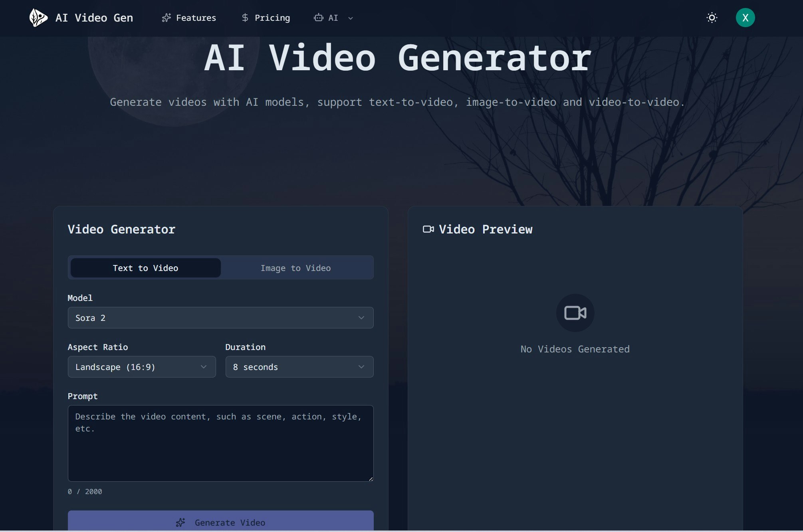The height and width of the screenshot is (532, 803).
Task: Open the AI navigation menu
Action: (334, 18)
